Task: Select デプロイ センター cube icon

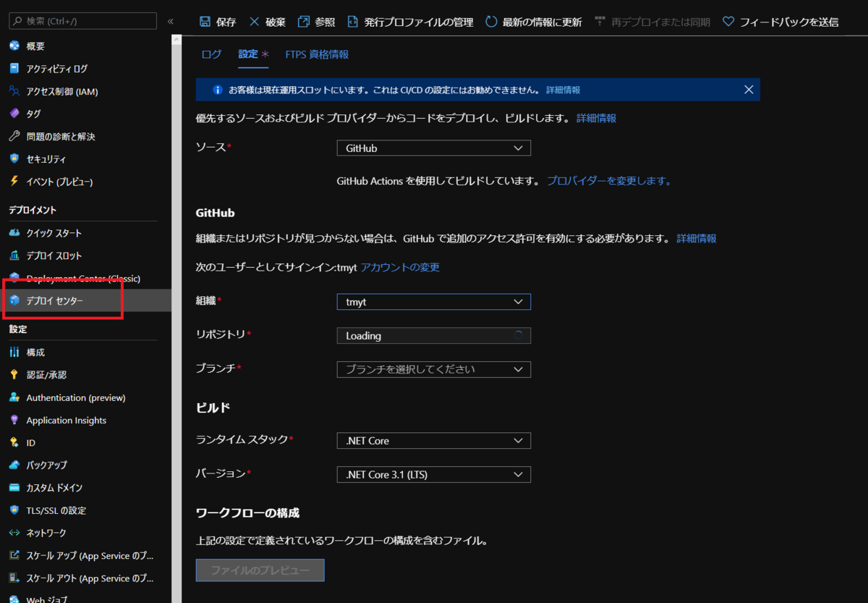Action: pyautogui.click(x=14, y=300)
